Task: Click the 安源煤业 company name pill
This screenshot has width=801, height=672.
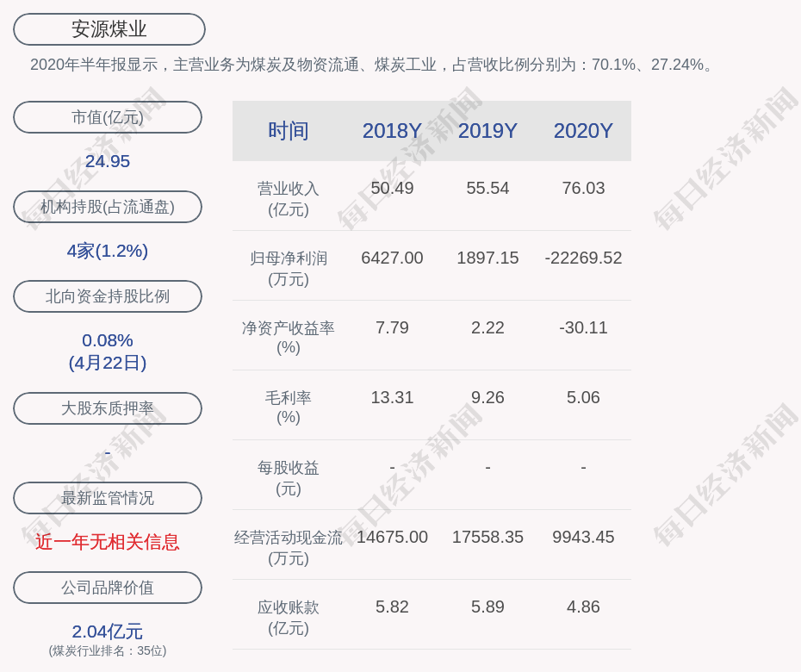Action: click(109, 29)
